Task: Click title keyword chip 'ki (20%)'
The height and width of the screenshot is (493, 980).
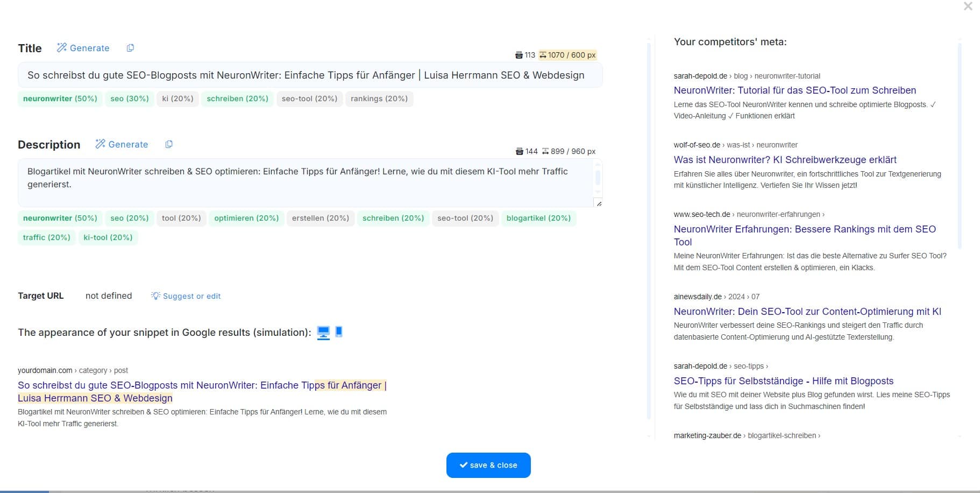Action: pos(178,98)
